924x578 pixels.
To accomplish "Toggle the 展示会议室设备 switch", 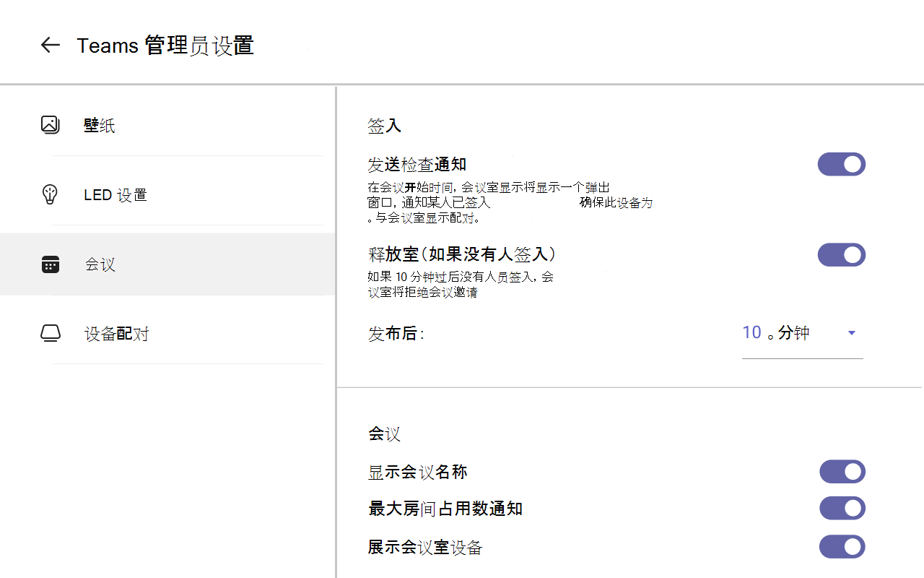I will pyautogui.click(x=842, y=547).
